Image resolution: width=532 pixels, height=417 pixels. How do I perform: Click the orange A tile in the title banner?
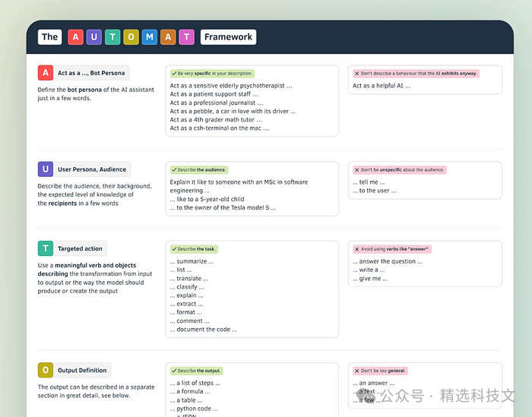168,37
